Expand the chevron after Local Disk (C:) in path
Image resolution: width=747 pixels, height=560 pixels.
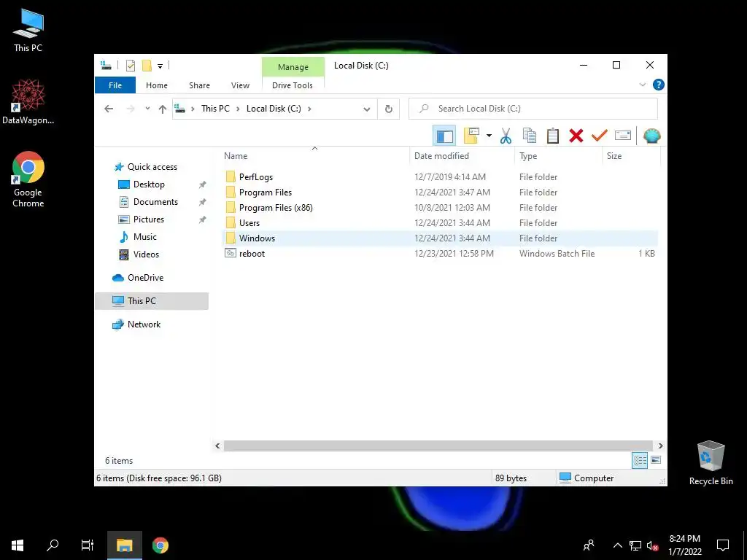click(x=309, y=109)
